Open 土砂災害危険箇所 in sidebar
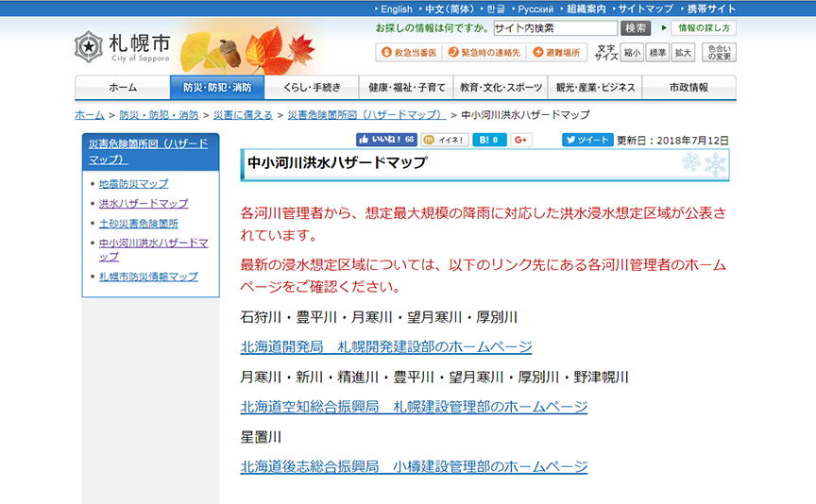This screenshot has width=816, height=504. (x=139, y=223)
